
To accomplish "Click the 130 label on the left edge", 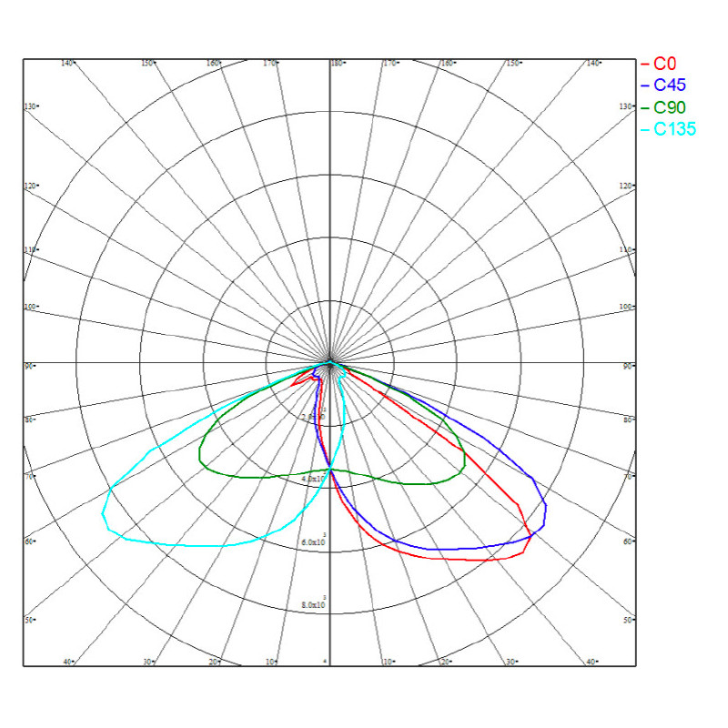I will tap(31, 106).
